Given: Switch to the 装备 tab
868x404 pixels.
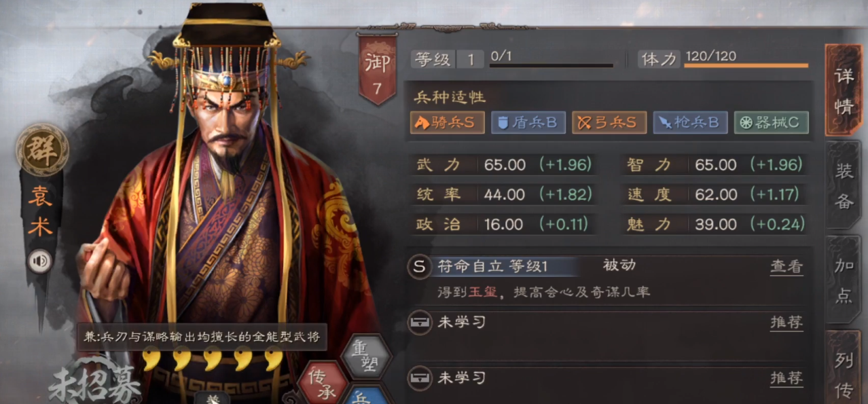Looking at the screenshot, I should (x=844, y=185).
